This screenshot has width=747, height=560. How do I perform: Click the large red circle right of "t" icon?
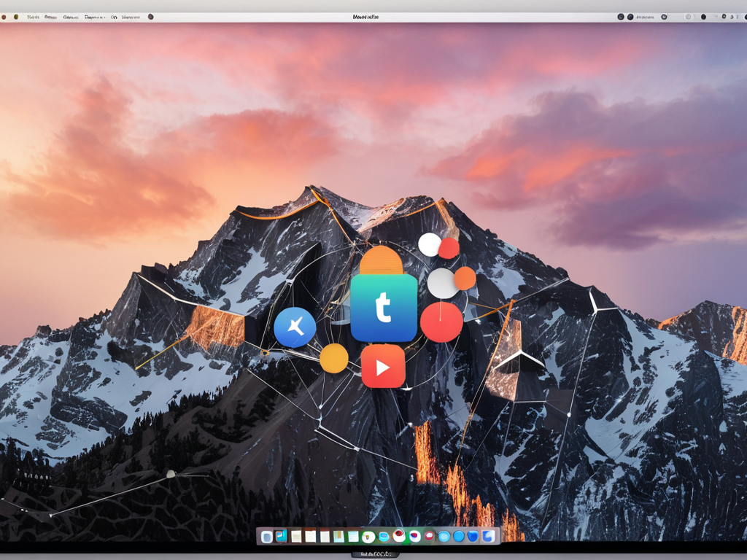[441, 322]
